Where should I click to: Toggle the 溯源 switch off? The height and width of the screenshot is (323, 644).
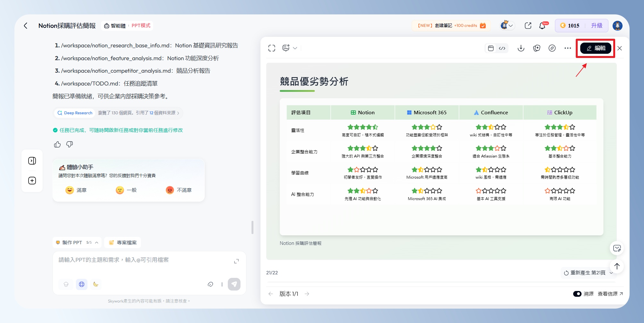(x=577, y=294)
